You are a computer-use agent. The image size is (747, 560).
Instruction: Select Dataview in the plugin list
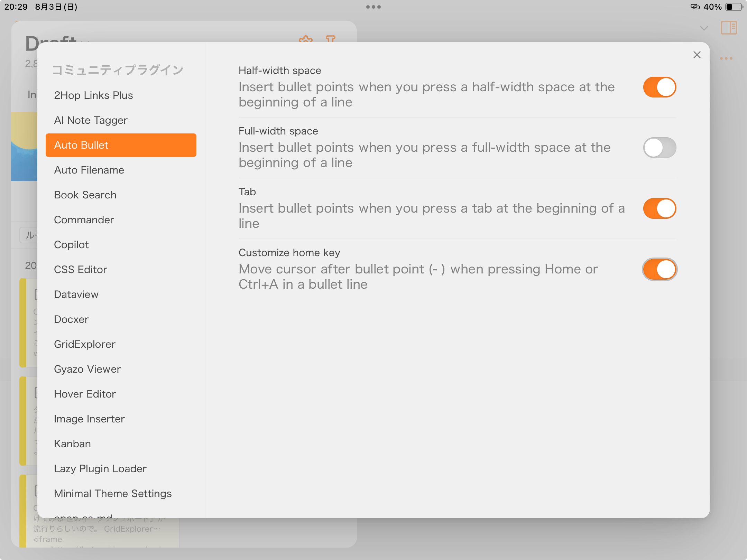pos(76,295)
